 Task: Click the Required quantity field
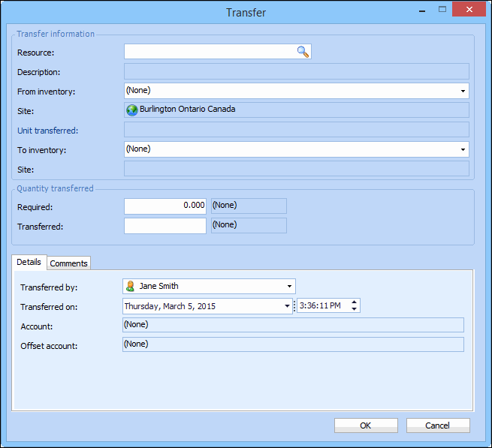click(x=165, y=206)
